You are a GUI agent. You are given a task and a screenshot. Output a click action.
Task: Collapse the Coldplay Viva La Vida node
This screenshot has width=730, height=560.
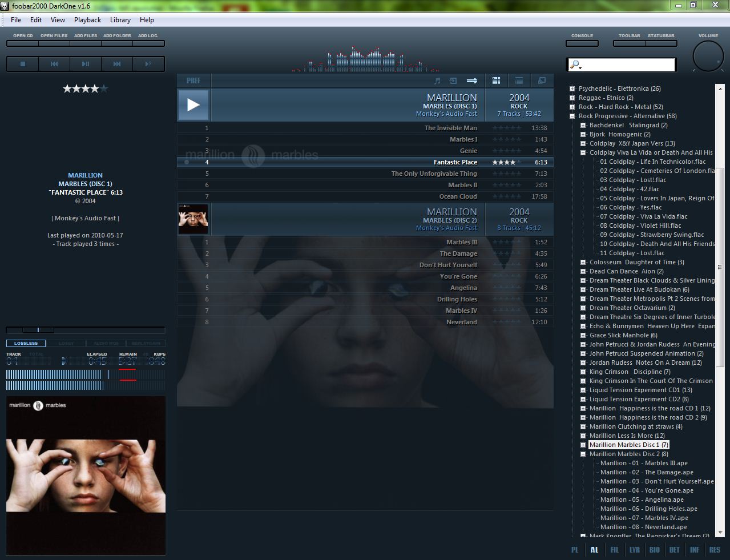pos(583,152)
